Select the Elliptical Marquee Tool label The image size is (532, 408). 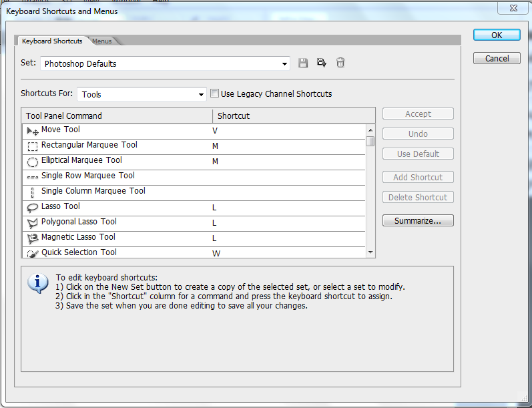click(81, 160)
